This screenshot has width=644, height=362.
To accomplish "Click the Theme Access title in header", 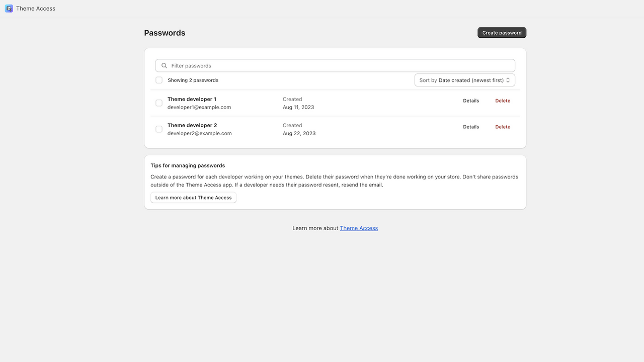I will tap(35, 8).
